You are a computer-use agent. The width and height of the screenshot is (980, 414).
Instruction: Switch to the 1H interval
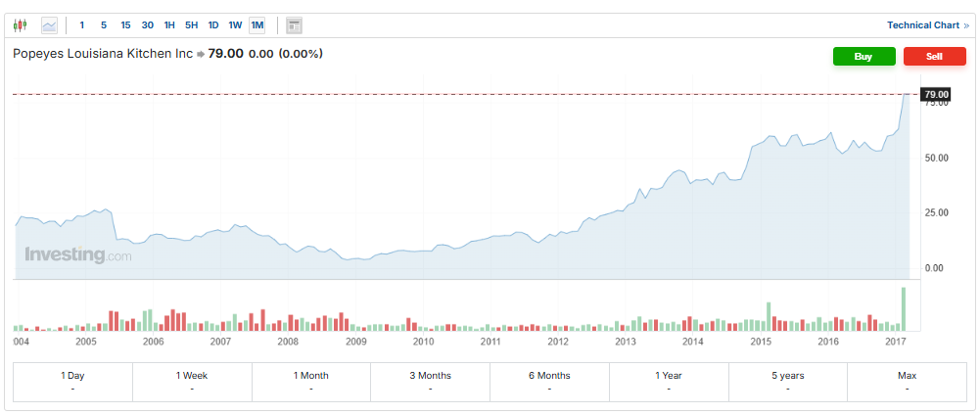(169, 25)
